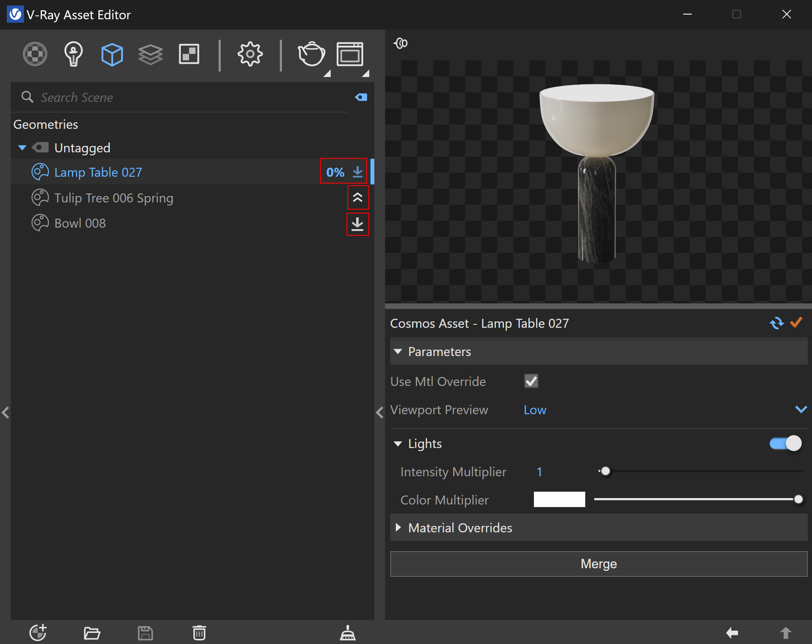Click Cosmos icon for Tulip Tree 006

coord(40,198)
